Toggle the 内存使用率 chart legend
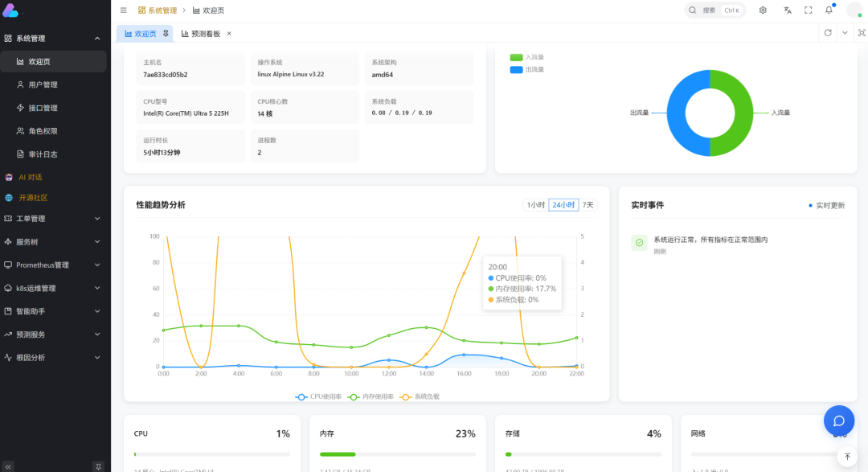The image size is (868, 472). tap(371, 396)
